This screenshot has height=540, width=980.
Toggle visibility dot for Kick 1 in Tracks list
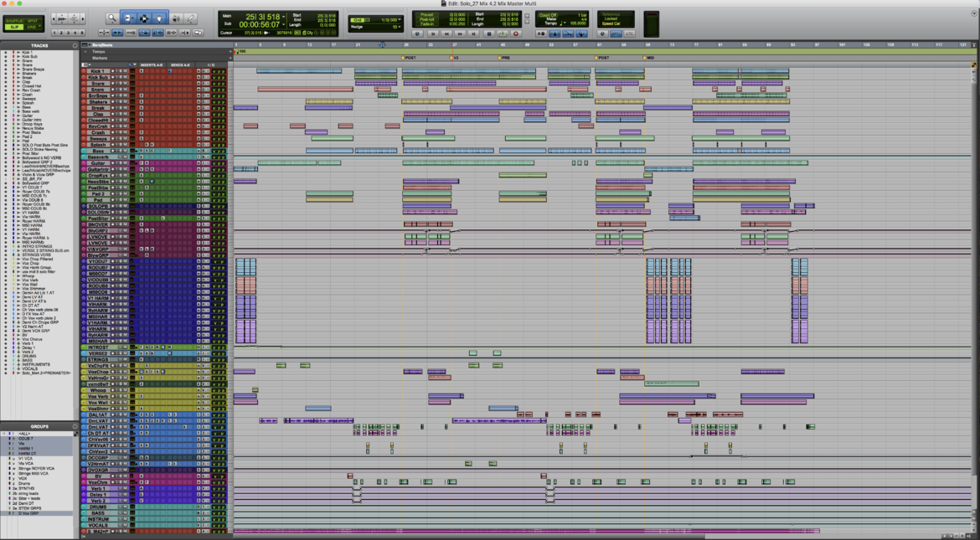point(6,52)
